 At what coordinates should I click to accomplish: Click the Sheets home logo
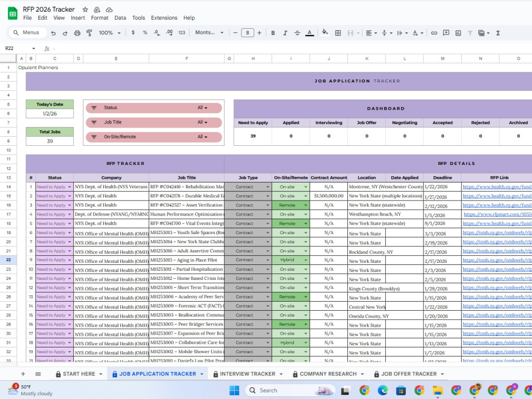coord(13,14)
